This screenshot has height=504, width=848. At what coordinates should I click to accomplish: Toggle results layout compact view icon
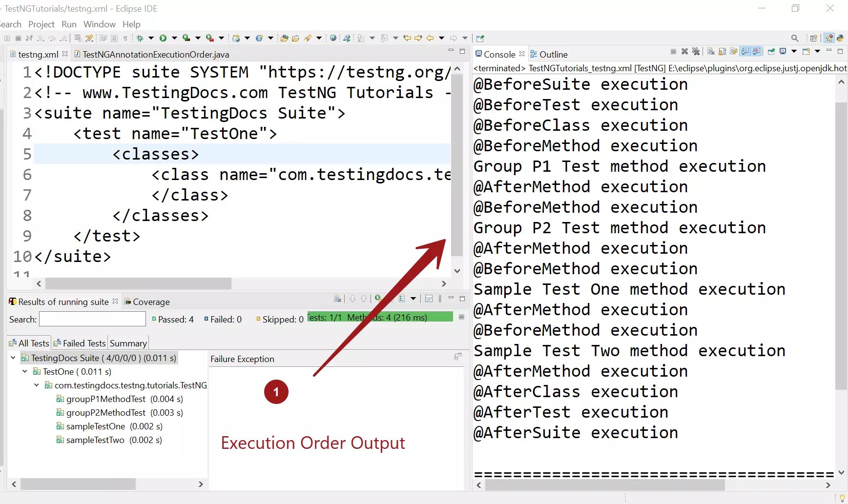pos(429,299)
